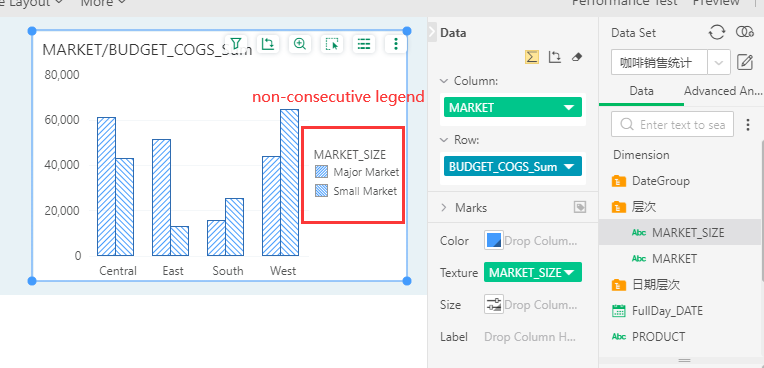Click the three-dot options beside search field
The image size is (764, 368).
748,125
